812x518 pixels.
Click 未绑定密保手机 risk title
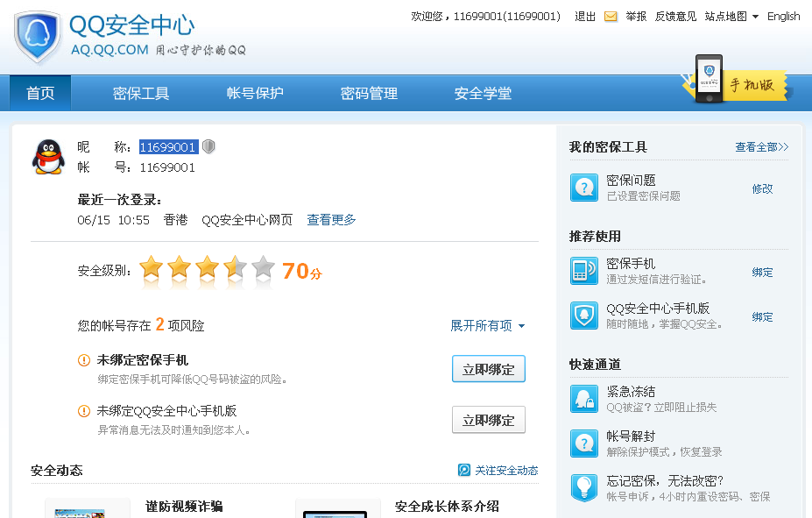pyautogui.click(x=143, y=360)
